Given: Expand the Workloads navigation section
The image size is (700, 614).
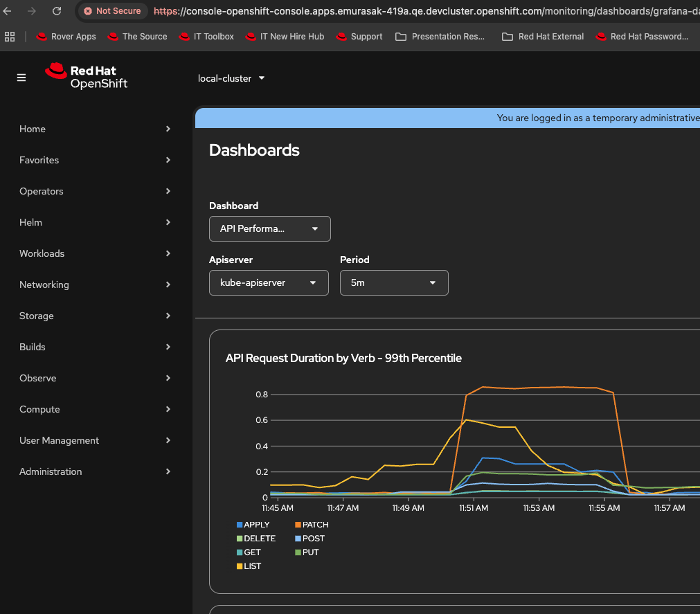Looking at the screenshot, I should 96,253.
